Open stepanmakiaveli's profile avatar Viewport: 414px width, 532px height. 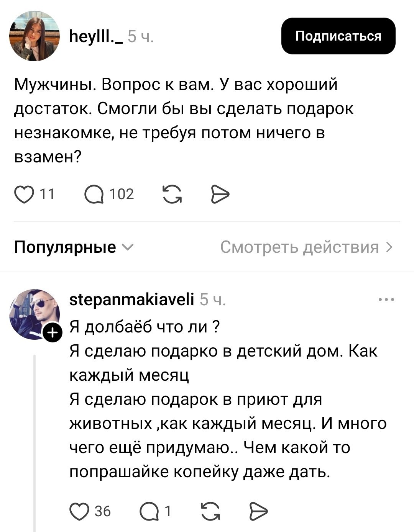pos(34,313)
